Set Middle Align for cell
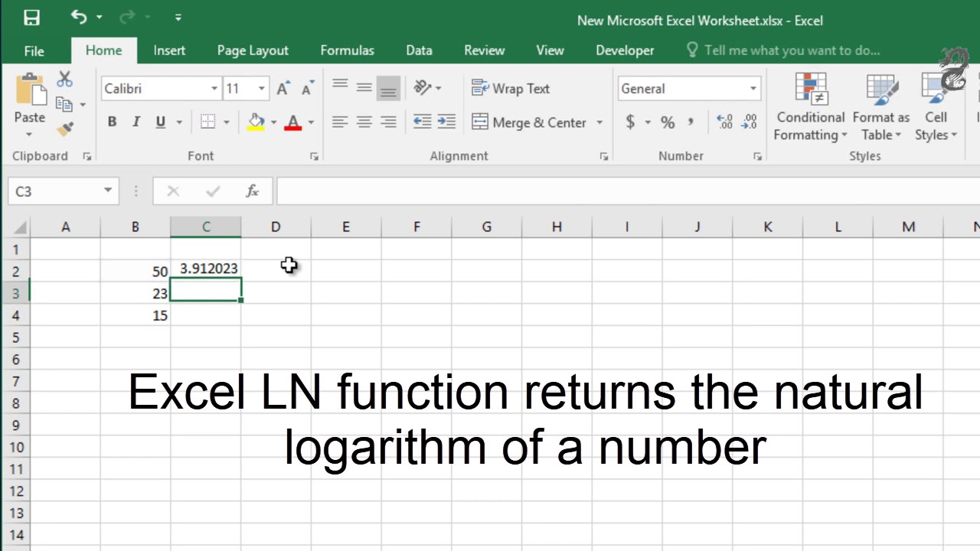This screenshot has width=980, height=551. (x=364, y=88)
